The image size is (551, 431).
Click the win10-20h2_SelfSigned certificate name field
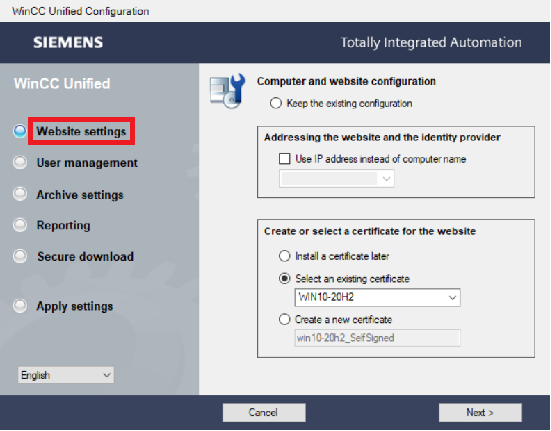coord(377,338)
